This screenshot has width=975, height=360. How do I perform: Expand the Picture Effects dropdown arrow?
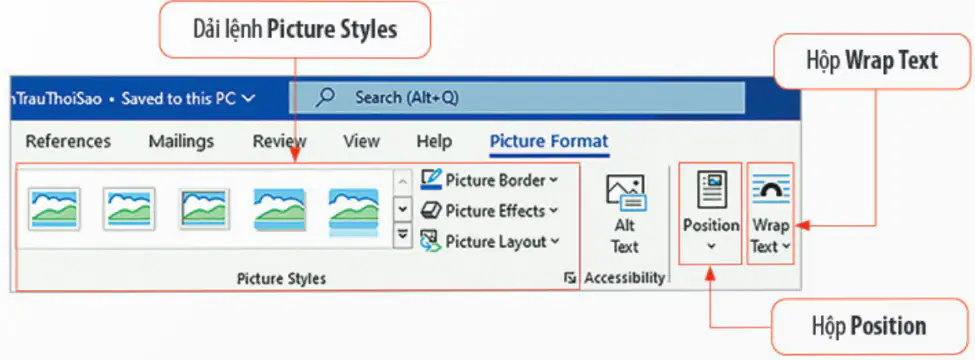(x=553, y=211)
